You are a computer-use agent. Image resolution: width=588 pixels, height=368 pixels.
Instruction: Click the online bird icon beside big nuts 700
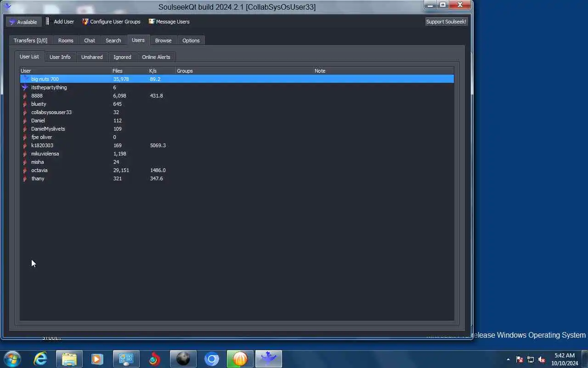25,79
